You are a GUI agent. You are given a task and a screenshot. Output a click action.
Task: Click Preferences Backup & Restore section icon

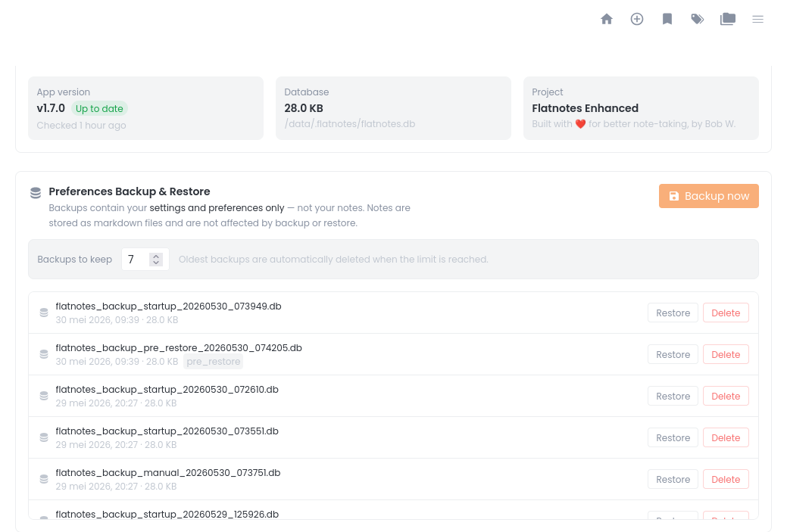pyautogui.click(x=36, y=193)
